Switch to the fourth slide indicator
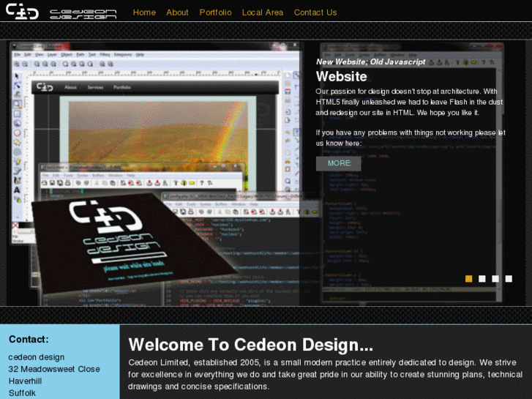Image resolution: width=532 pixels, height=399 pixels. 509,279
